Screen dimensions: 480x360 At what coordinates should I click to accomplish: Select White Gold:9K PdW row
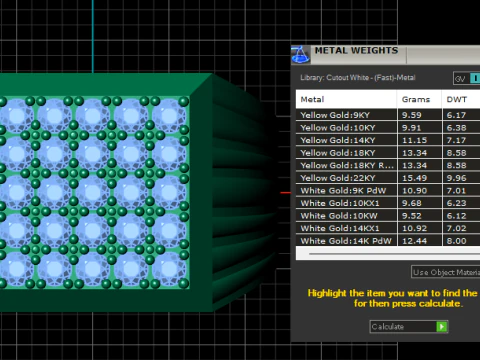point(388,191)
